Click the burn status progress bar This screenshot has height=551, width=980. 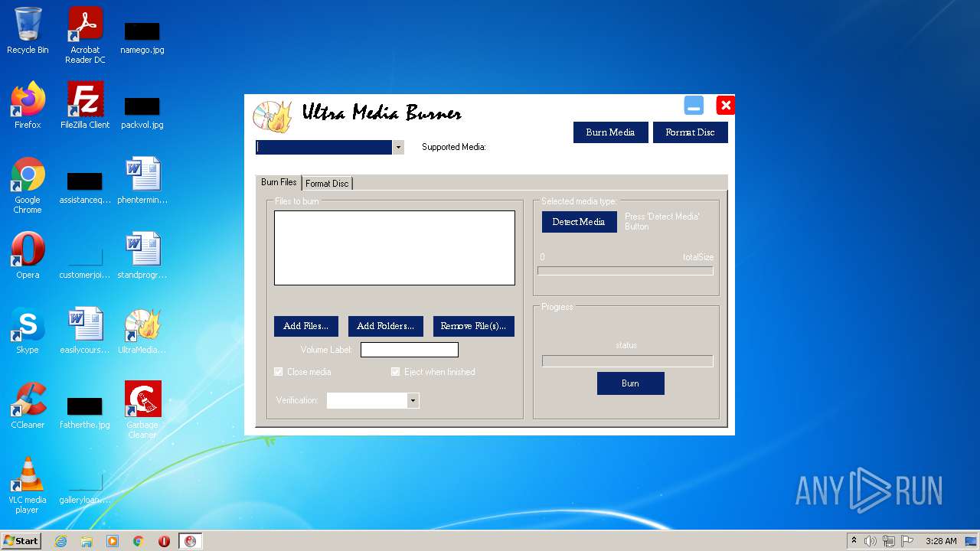(x=627, y=360)
